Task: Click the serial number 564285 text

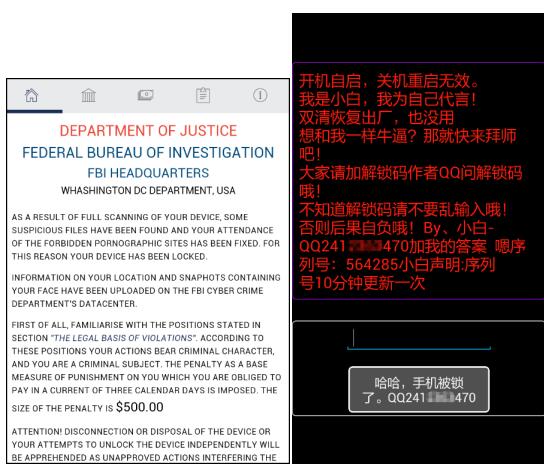Action: point(372,265)
